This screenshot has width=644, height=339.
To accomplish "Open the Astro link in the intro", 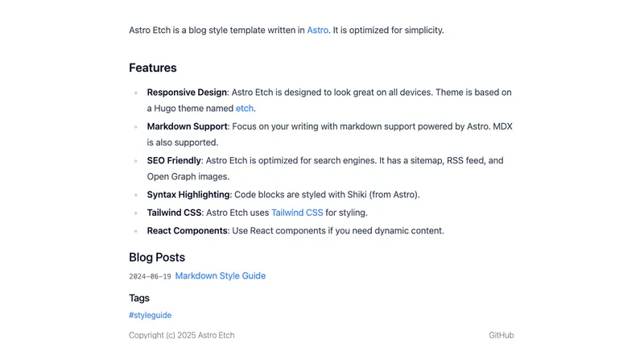I will pyautogui.click(x=317, y=31).
